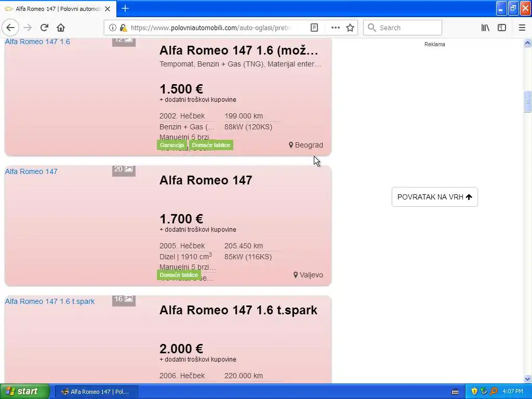Open the 20 photos badge
The width and height of the screenshot is (532, 399).
click(x=124, y=170)
